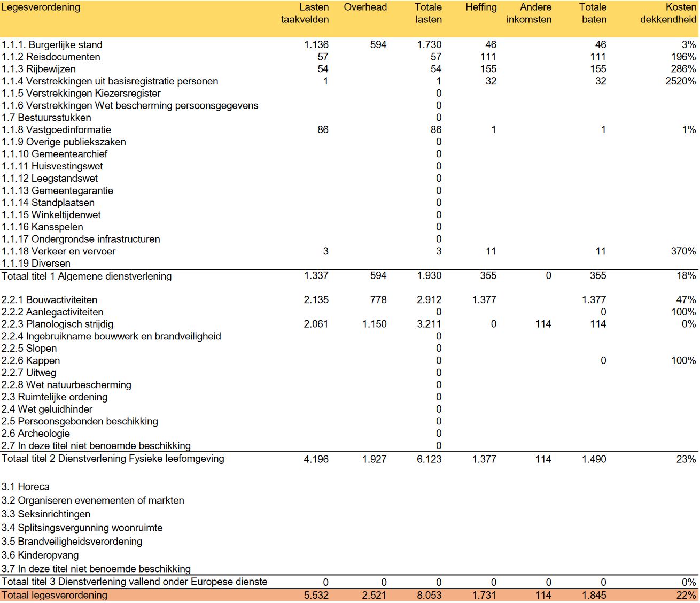700x603 pixels.
Task: Select '1.1.18 Verkeer en vervoer' row
Action: (349, 251)
